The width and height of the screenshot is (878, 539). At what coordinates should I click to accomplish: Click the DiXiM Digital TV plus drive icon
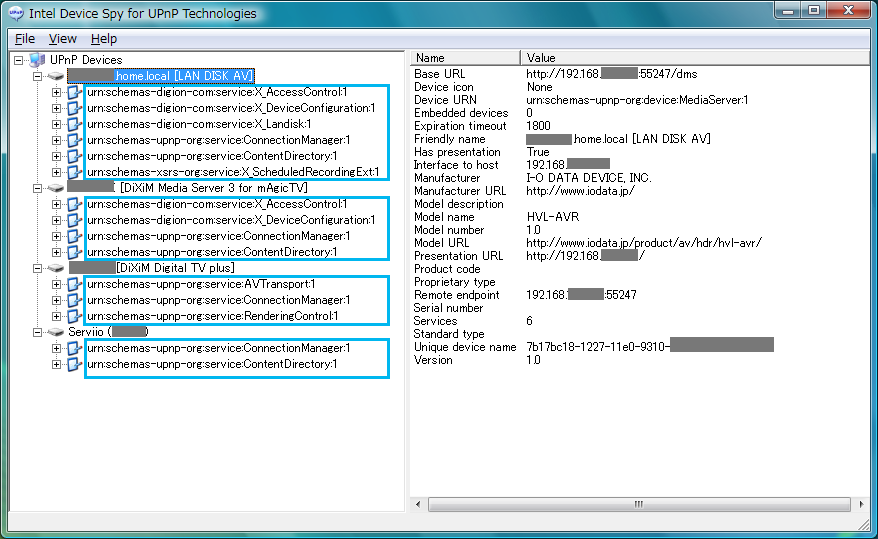55,268
